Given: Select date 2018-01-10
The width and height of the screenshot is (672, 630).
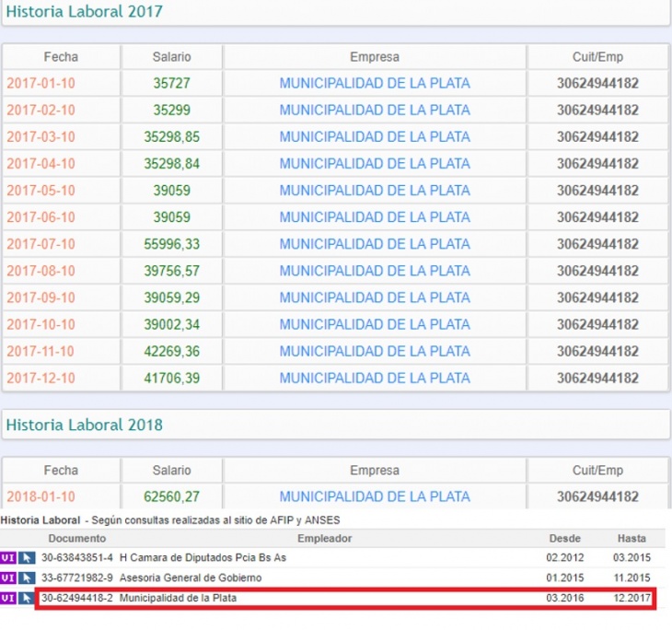Looking at the screenshot, I should coord(41,496).
